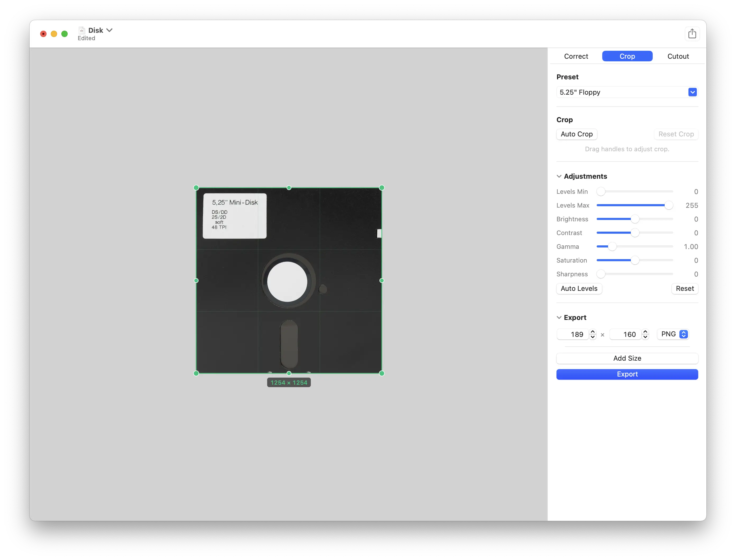
Task: Click the Brightness slider handle
Action: click(x=635, y=219)
